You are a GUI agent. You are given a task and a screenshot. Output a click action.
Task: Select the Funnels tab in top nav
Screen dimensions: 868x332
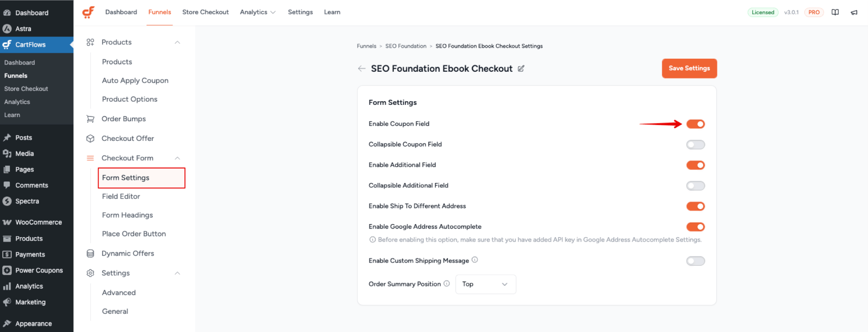(x=160, y=12)
